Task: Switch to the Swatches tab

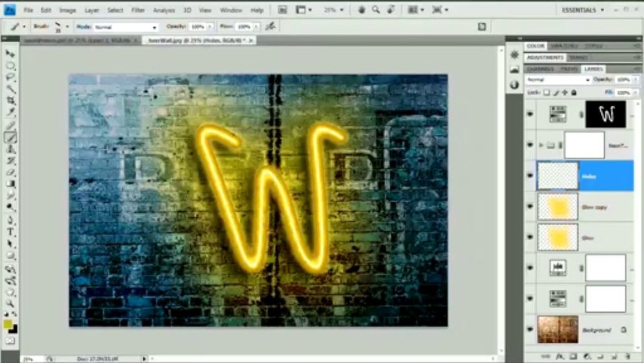Action: coord(563,46)
